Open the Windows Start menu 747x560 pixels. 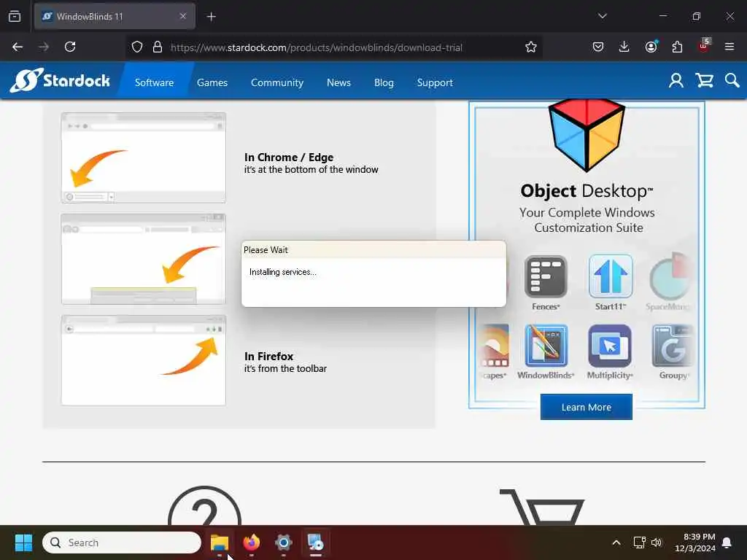pyautogui.click(x=23, y=542)
